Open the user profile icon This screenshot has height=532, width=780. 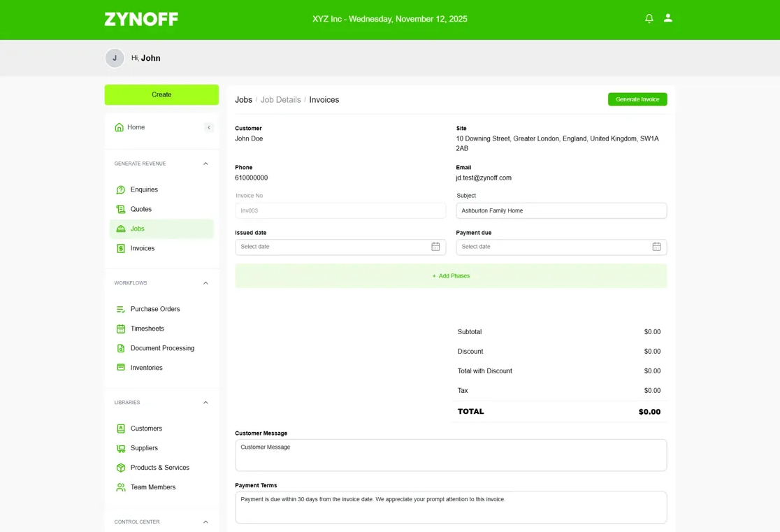667,18
